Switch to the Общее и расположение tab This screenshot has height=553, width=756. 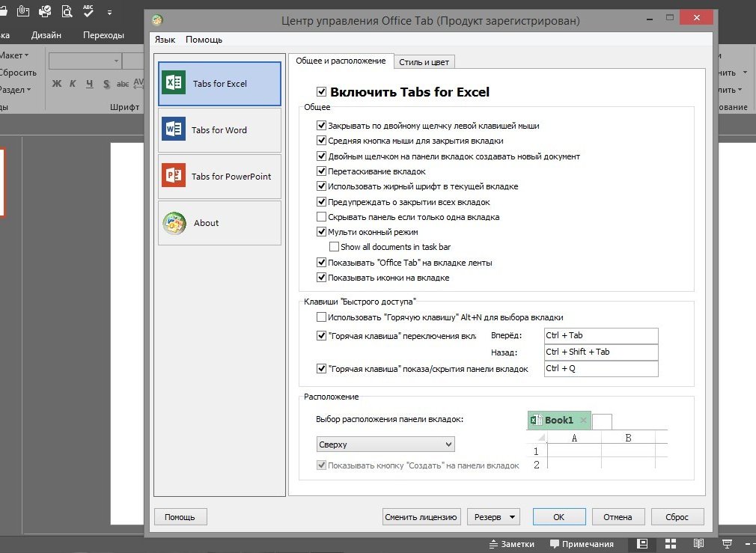(x=341, y=61)
